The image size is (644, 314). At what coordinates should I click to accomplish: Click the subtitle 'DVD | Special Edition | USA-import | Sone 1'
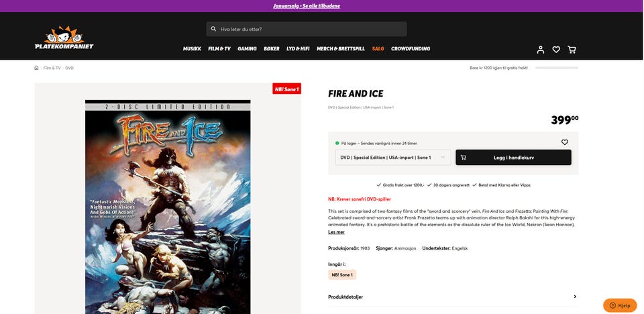(x=361, y=107)
